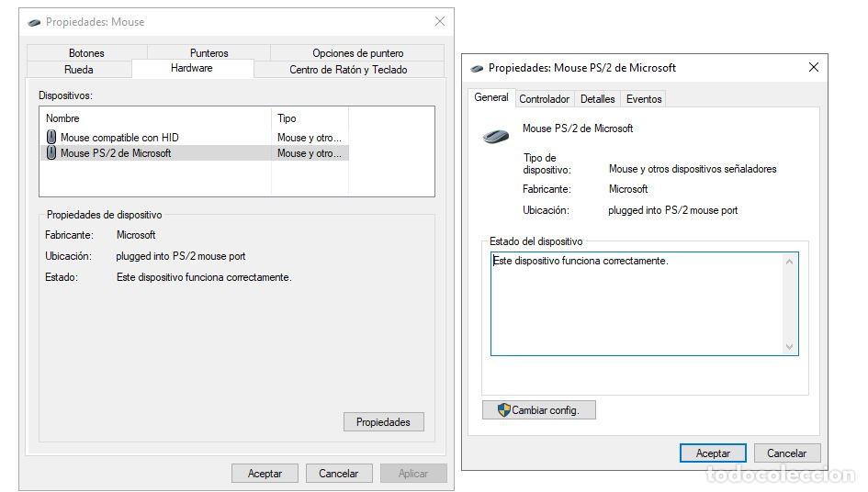Image resolution: width=868 pixels, height=492 pixels.
Task: Select the Rueda tab
Action: tap(79, 69)
